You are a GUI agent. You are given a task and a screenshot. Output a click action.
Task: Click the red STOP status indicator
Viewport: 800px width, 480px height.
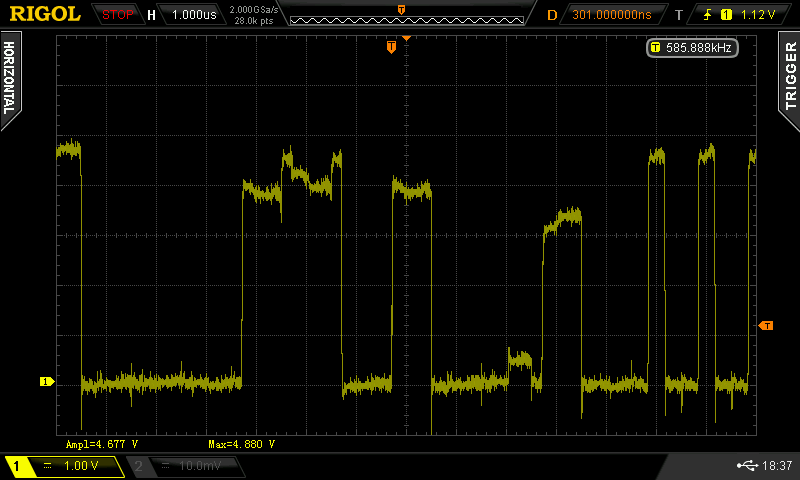pos(117,15)
